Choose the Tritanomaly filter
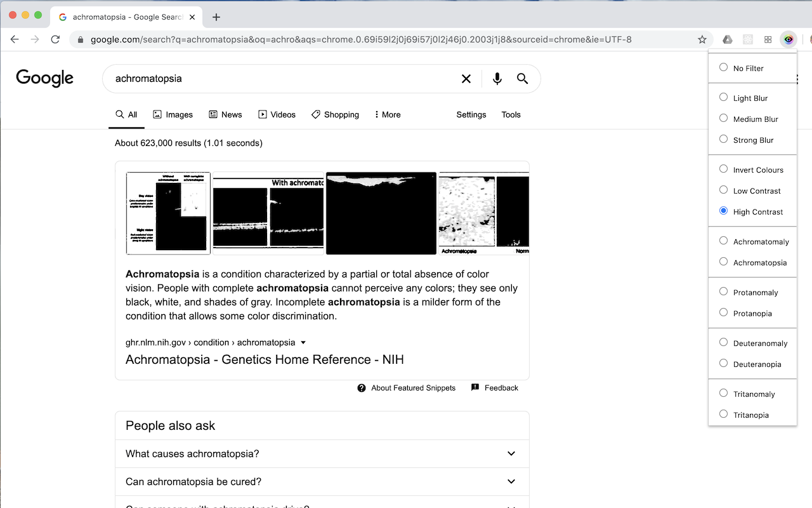Image resolution: width=812 pixels, height=508 pixels. coord(723,393)
